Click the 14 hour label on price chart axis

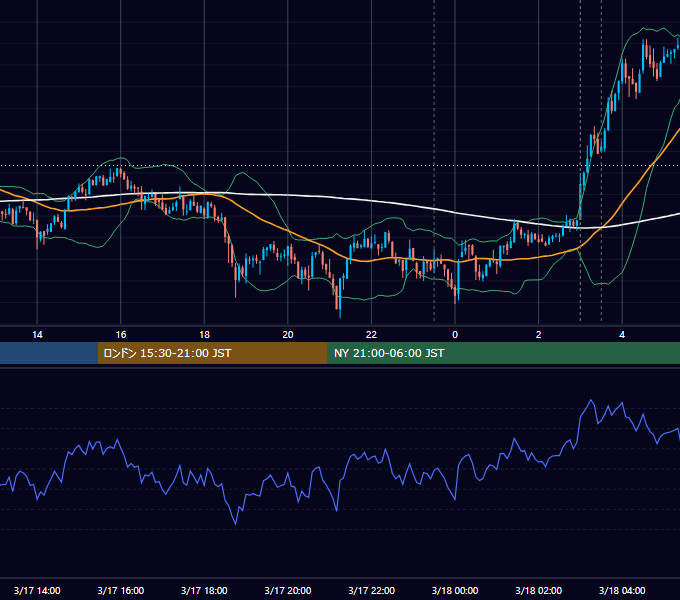(37, 335)
